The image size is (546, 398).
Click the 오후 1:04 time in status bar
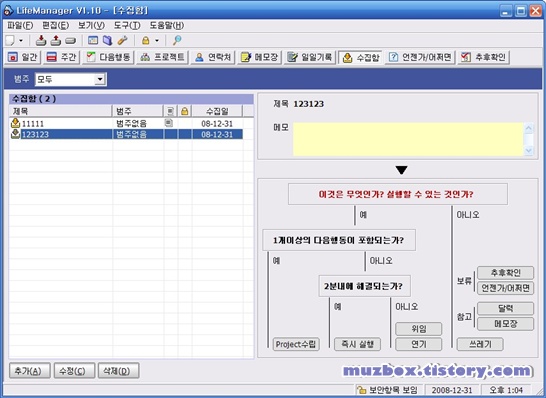(506, 390)
